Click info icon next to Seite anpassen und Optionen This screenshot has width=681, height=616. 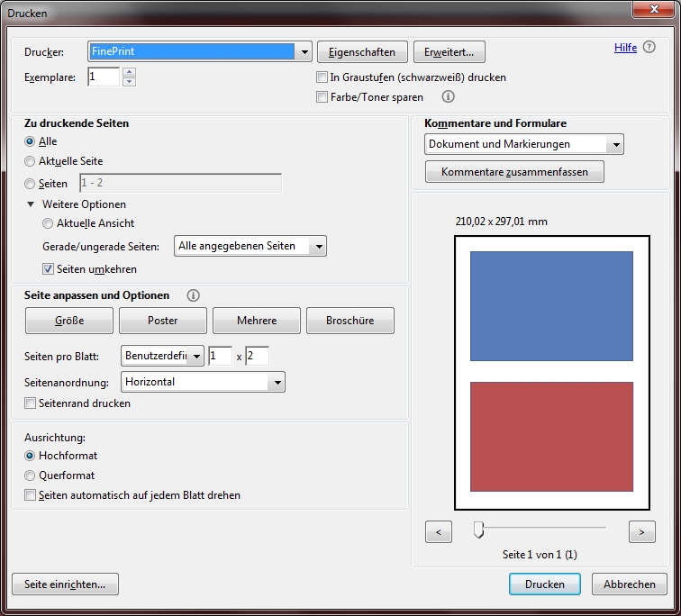[x=193, y=295]
